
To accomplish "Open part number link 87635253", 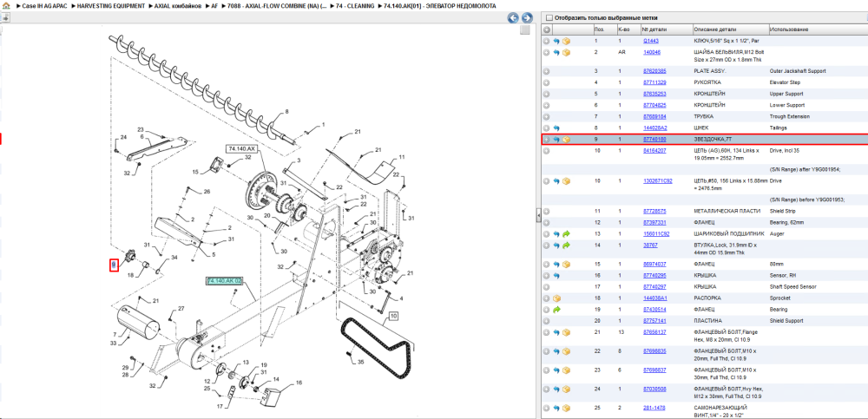I will pos(654,94).
